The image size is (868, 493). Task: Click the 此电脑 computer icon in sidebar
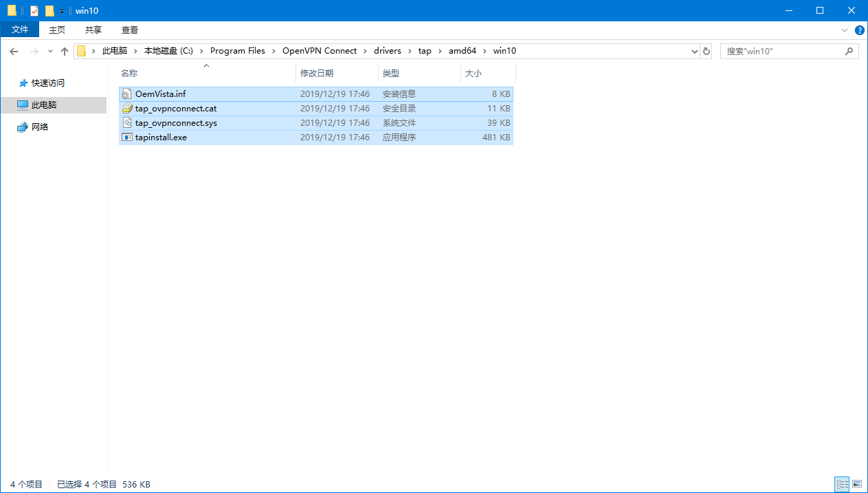coord(23,105)
